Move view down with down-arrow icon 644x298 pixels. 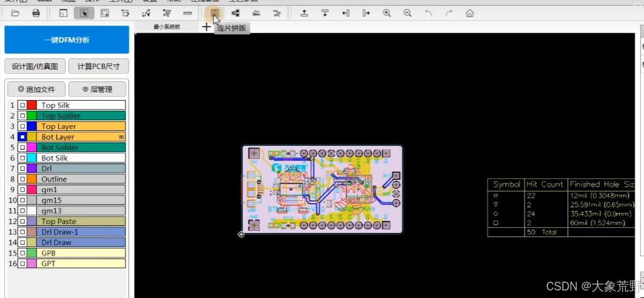(325, 13)
